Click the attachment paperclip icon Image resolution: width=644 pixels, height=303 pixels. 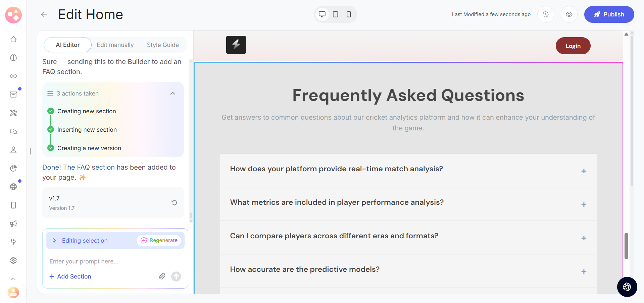(162, 276)
